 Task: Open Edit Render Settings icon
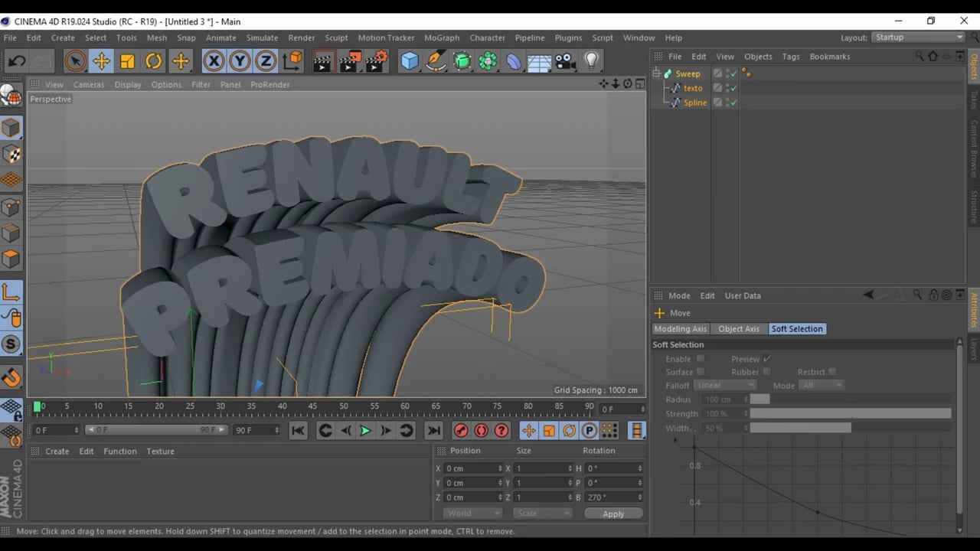pyautogui.click(x=376, y=61)
